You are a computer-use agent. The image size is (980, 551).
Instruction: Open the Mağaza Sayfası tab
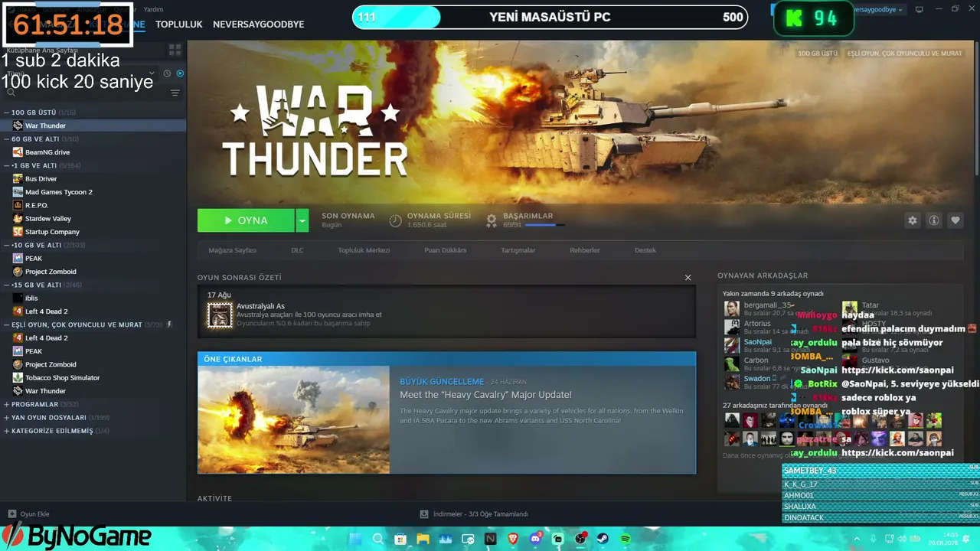[233, 250]
